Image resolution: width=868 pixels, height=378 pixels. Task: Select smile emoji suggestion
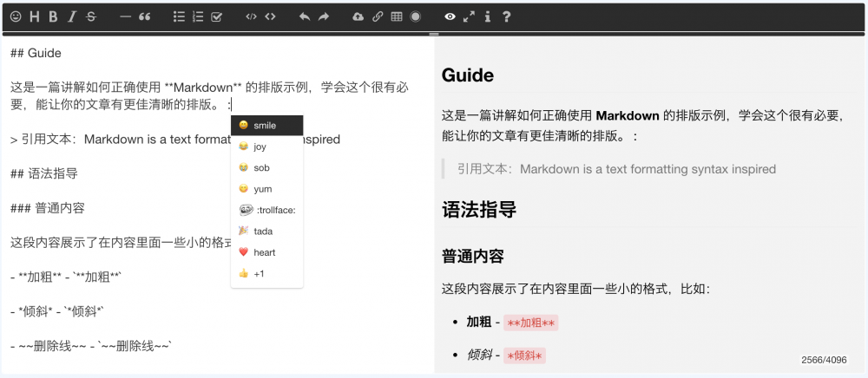266,126
